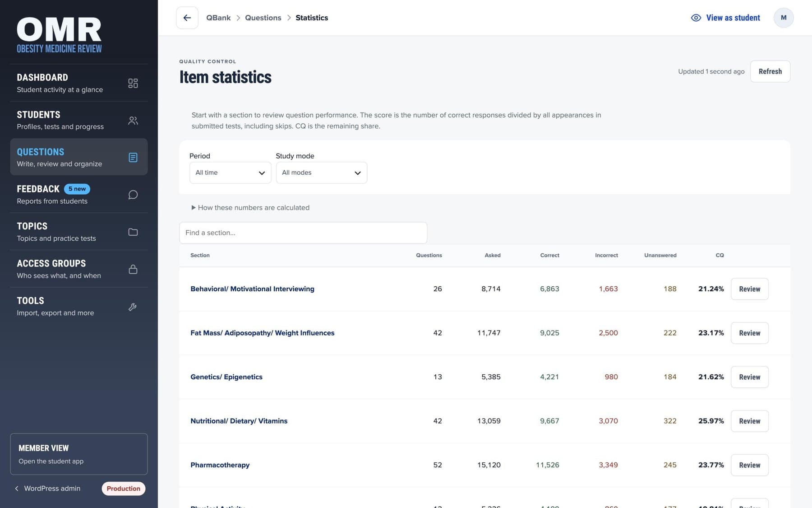Open the Member View student app card

79,454
